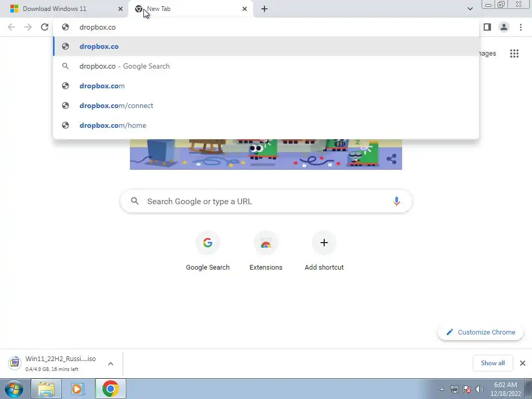Click Show all downloads button
This screenshot has width=532, height=399.
pos(493,363)
